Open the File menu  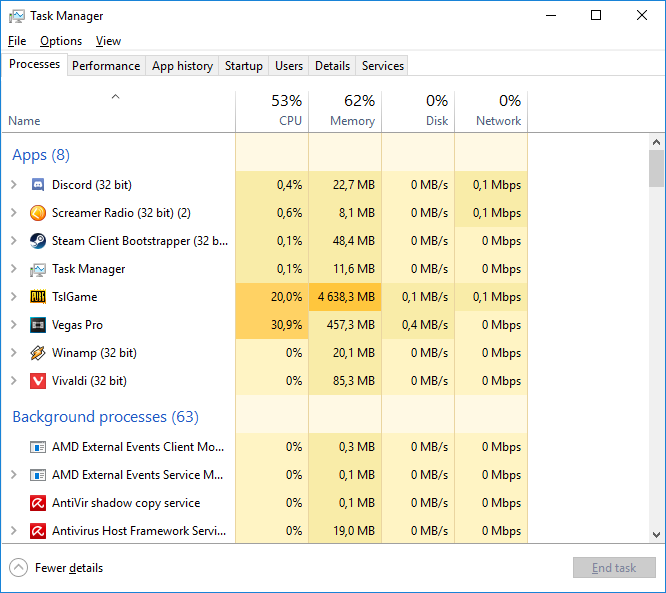pyautogui.click(x=17, y=41)
